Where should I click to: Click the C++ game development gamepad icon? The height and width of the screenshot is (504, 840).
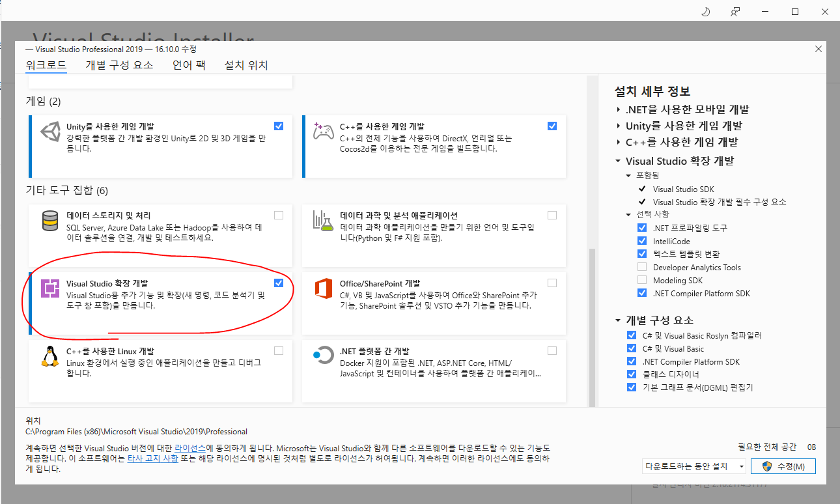click(324, 131)
